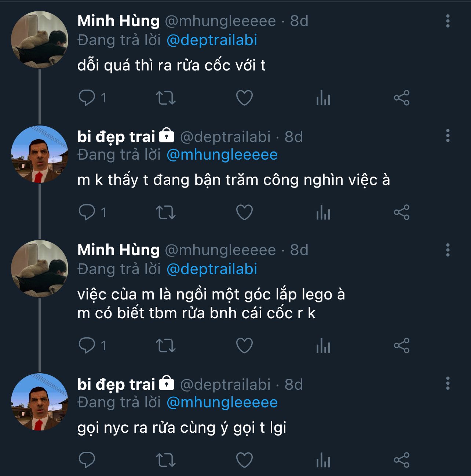Reply to "m k thấy t đang bận" tweet
Viewport: 471px width, 476px height.
pyautogui.click(x=87, y=212)
